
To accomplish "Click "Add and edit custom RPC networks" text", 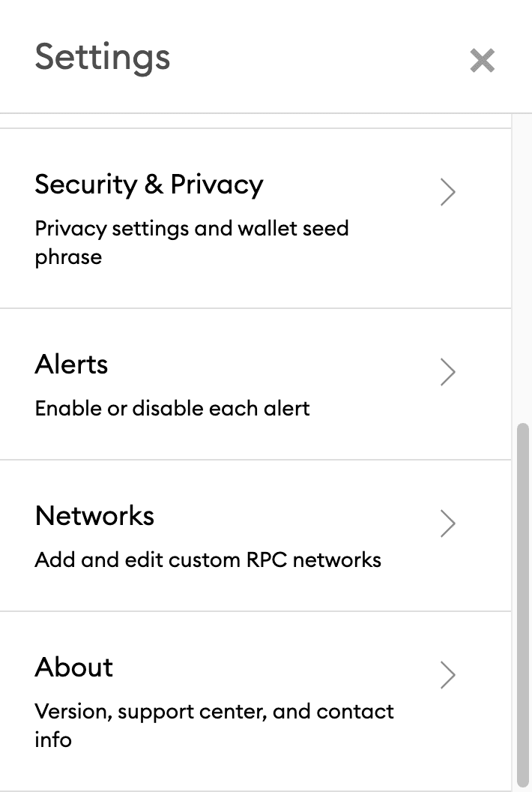I will click(208, 560).
